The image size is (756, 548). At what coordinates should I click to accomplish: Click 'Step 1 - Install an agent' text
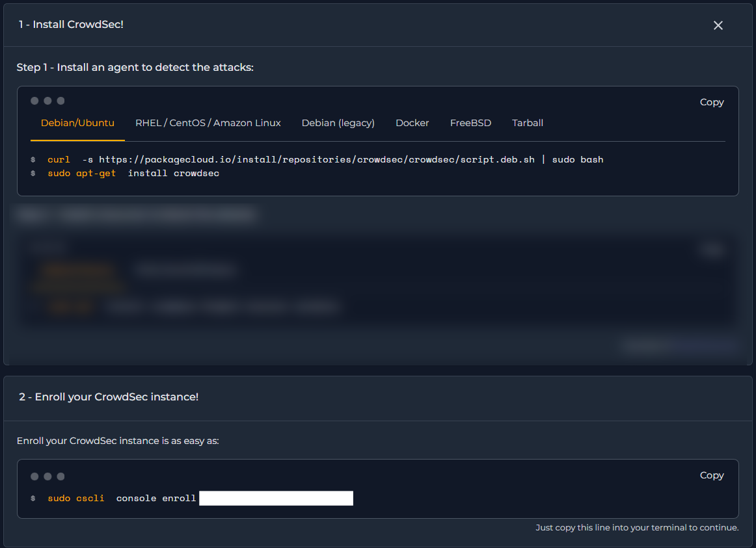(135, 68)
